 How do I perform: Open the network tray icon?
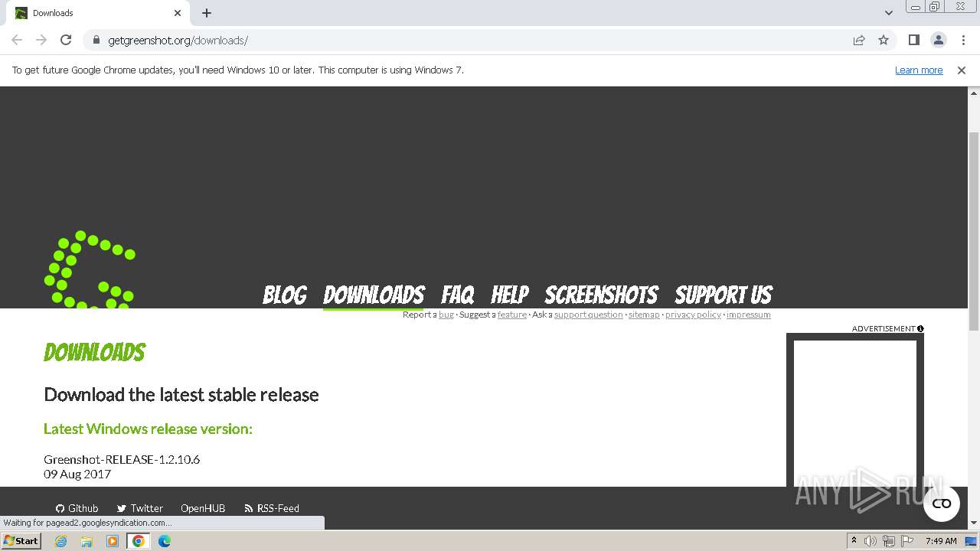[x=889, y=541]
